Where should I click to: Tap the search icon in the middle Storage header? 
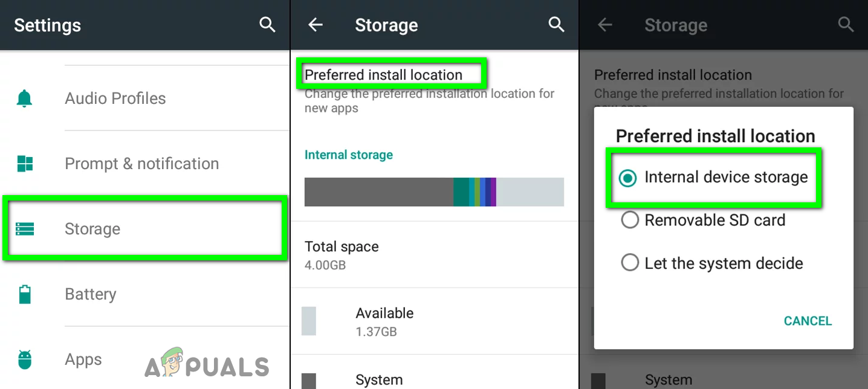[556, 25]
